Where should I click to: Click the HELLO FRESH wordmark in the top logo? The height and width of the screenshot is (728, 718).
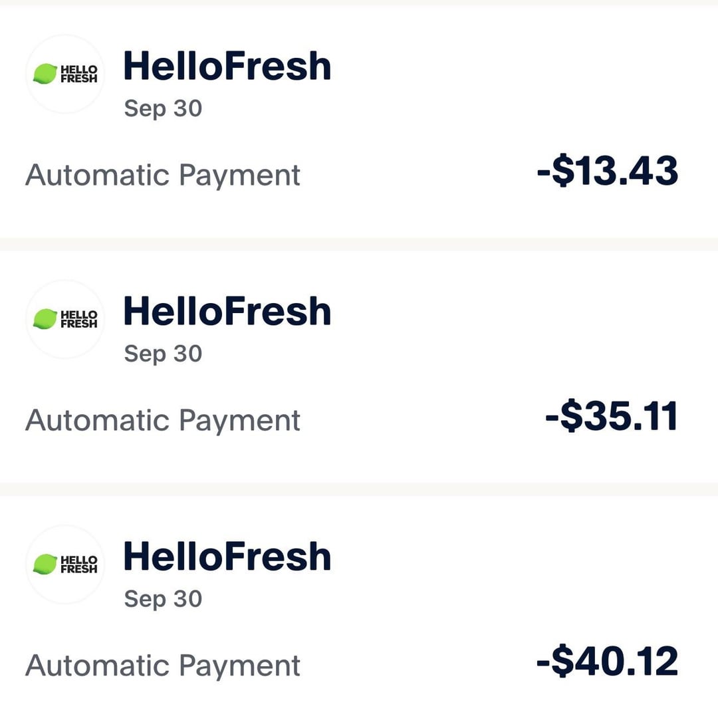[x=78, y=74]
